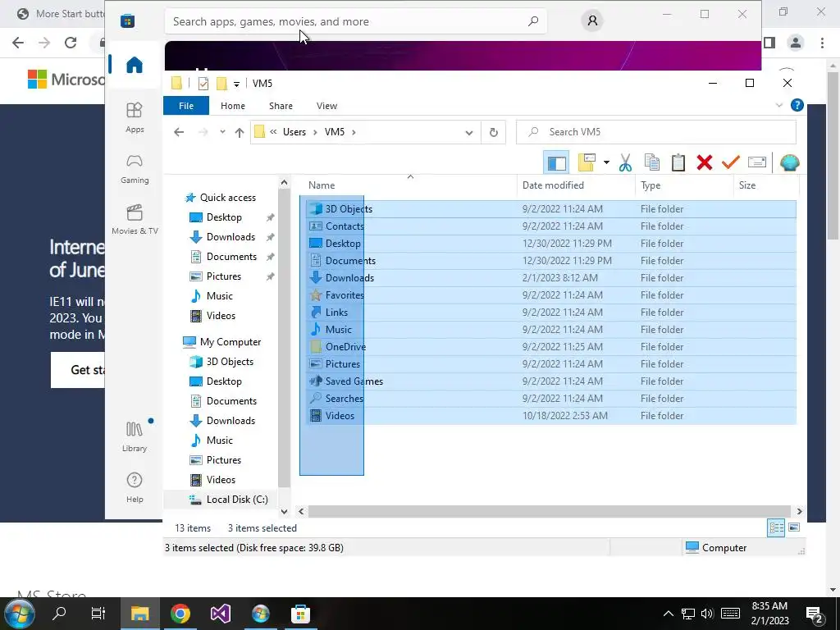Expand the ribbon with the chevron near Help

(779, 105)
